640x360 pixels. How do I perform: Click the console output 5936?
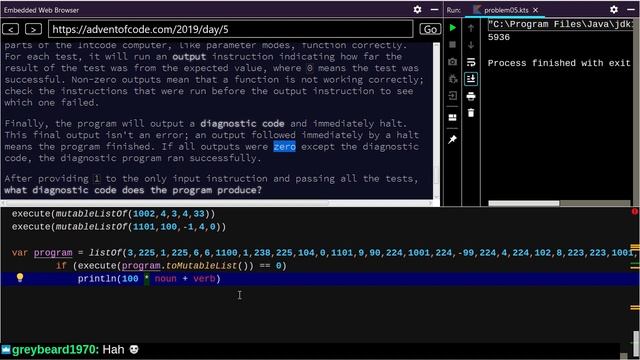(x=499, y=37)
